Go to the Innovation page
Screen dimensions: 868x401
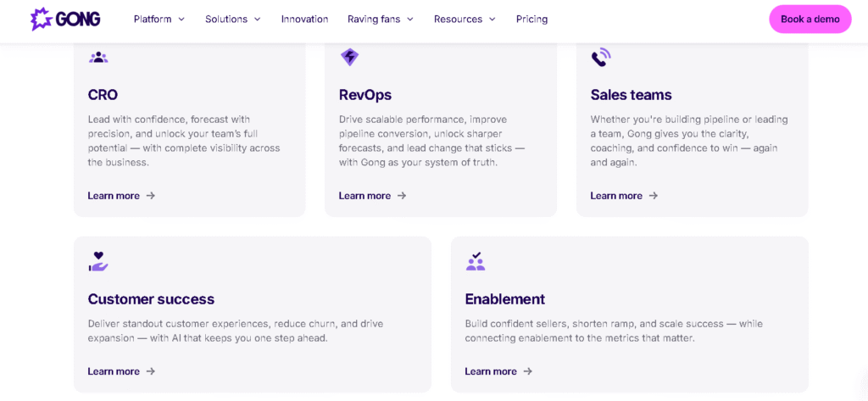[304, 19]
